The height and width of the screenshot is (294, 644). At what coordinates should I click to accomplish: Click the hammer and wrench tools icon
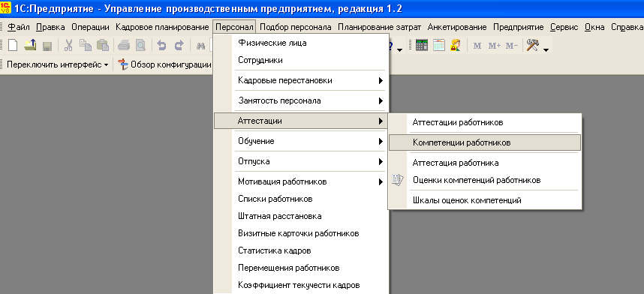(x=532, y=45)
